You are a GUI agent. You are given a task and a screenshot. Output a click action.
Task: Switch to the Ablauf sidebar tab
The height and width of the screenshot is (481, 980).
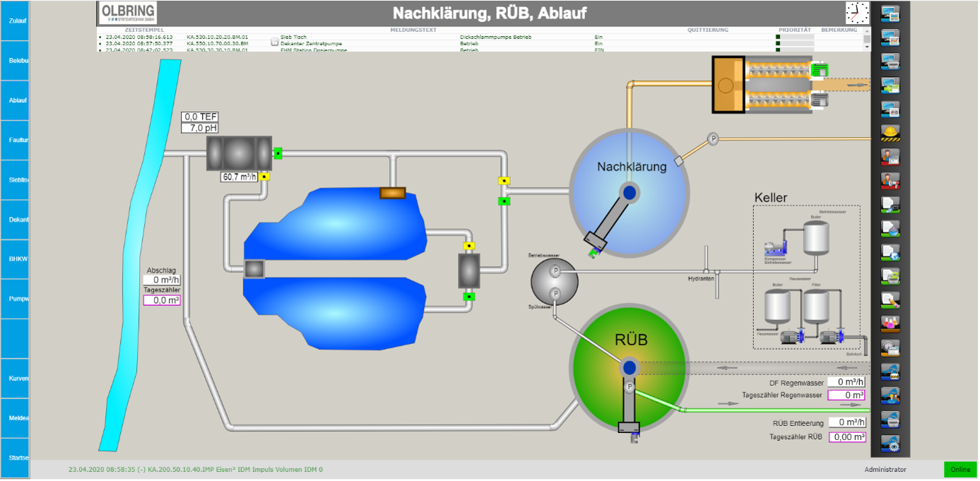coord(15,100)
